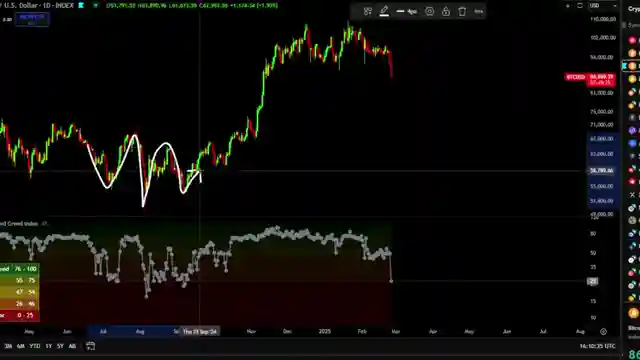Click the date label Thu 19 Sep '24
640x360 pixels.
tap(200, 331)
